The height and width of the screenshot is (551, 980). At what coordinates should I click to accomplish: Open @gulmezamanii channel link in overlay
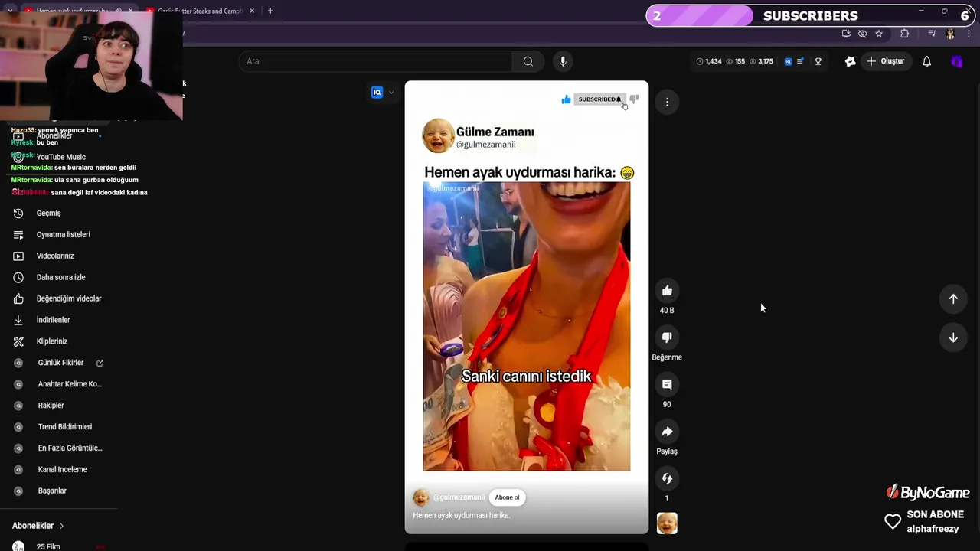[x=459, y=497]
